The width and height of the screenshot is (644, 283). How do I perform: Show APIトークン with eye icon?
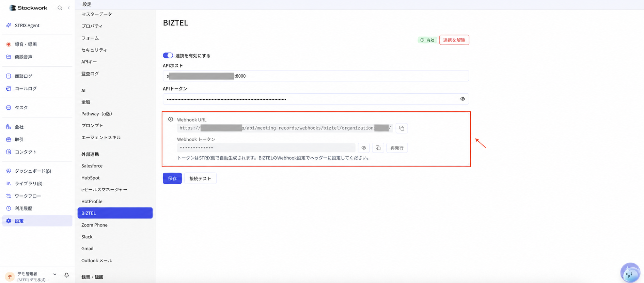[462, 99]
